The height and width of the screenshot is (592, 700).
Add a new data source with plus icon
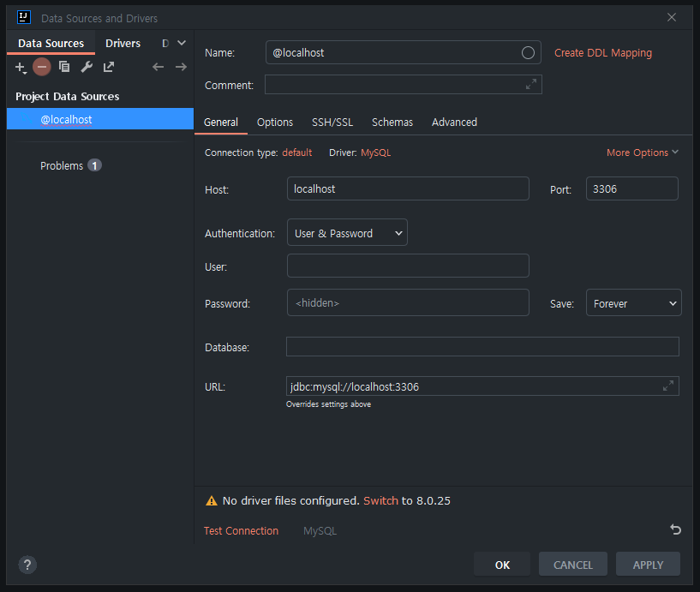point(21,68)
